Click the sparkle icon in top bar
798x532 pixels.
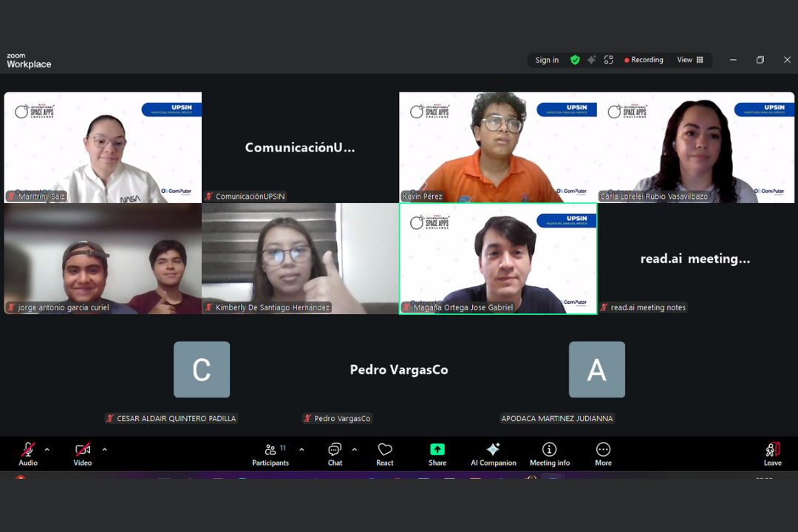click(591, 60)
